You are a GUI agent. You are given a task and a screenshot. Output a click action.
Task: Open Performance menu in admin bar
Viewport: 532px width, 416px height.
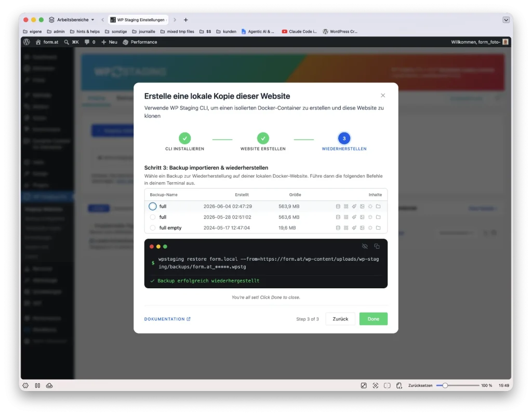tap(140, 42)
